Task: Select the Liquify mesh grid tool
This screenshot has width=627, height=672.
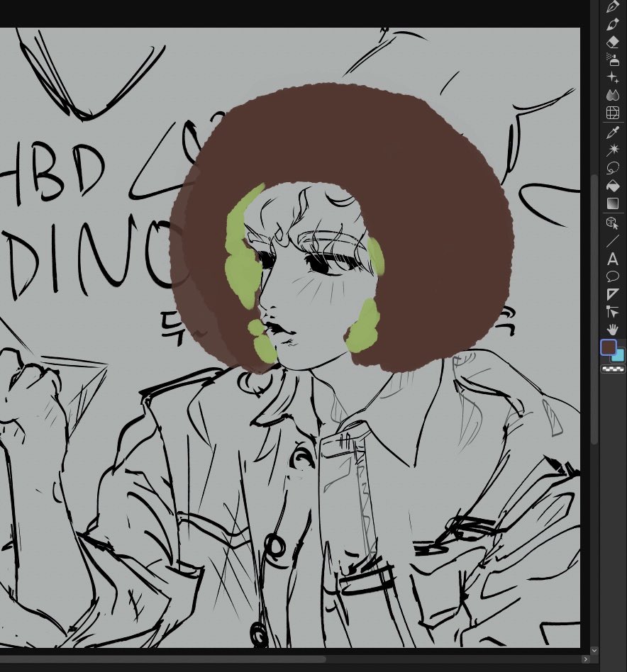Action: click(613, 113)
